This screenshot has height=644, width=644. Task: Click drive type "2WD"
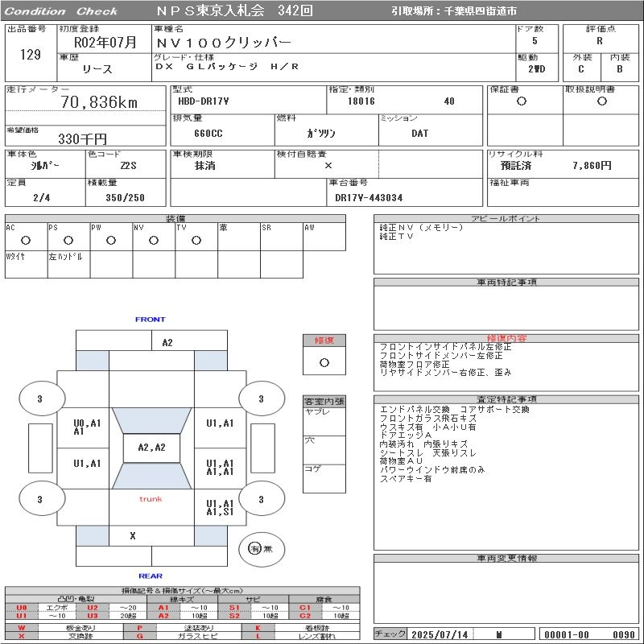(x=536, y=69)
